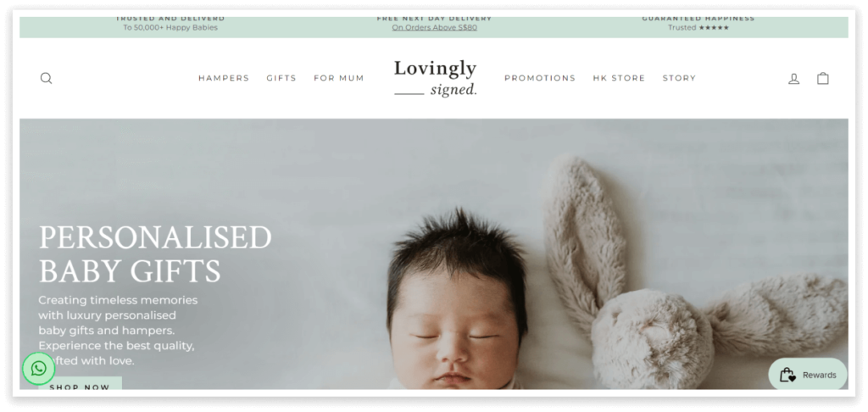
Task: Click the five-star Trusted rating
Action: click(x=698, y=28)
